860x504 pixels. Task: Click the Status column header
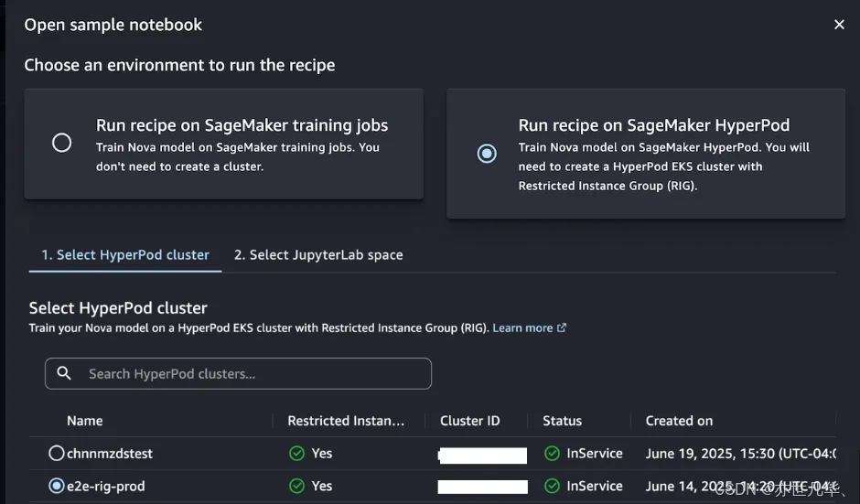pos(562,421)
